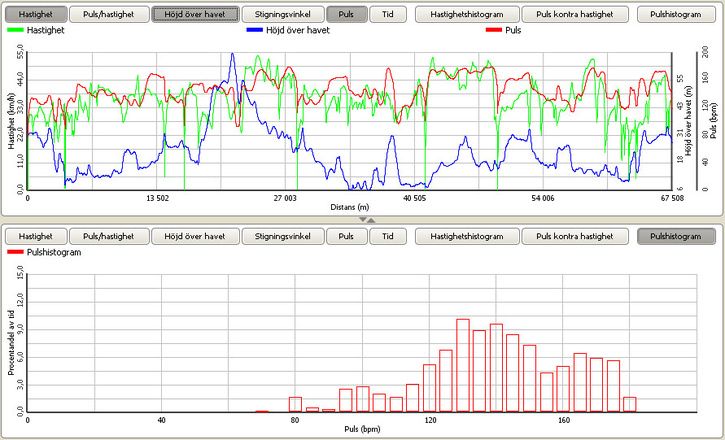The image size is (725, 440).
Task: Enable Stigningsvinkel in lower panel
Action: tap(283, 236)
